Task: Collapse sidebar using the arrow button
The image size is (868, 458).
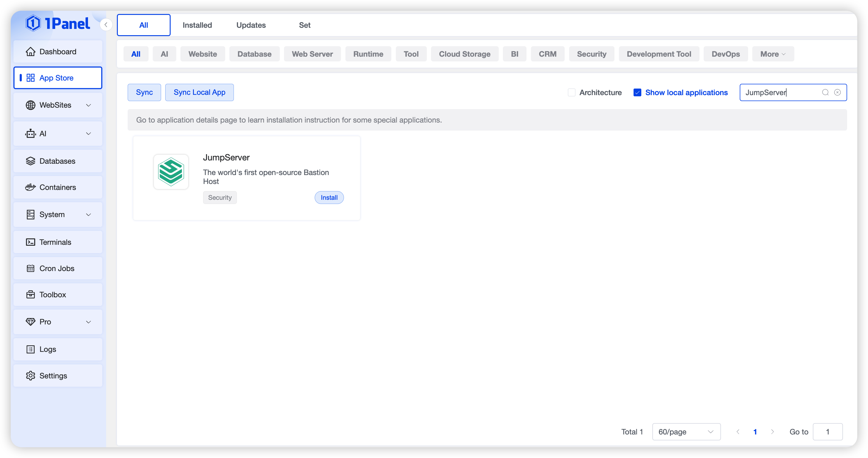Action: click(106, 24)
